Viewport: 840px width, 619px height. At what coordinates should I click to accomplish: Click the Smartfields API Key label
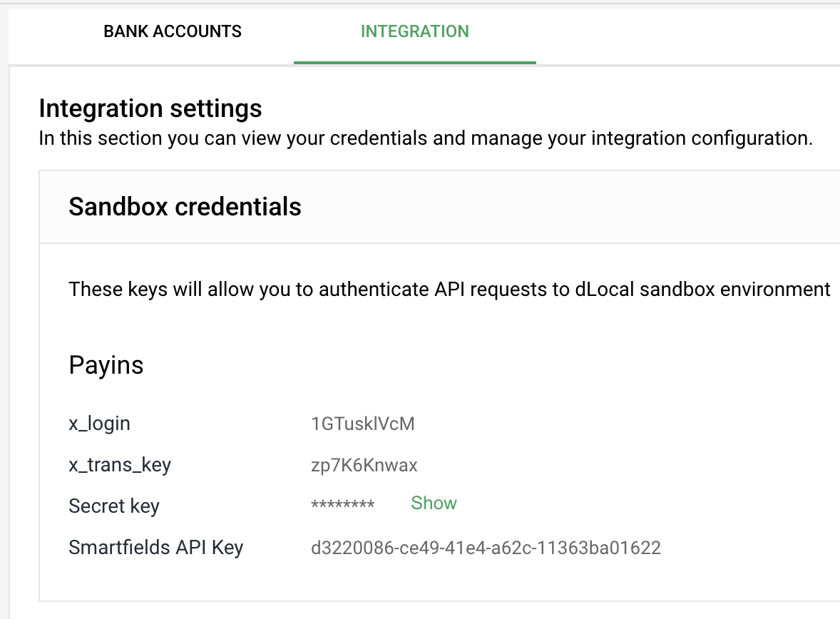pyautogui.click(x=155, y=548)
